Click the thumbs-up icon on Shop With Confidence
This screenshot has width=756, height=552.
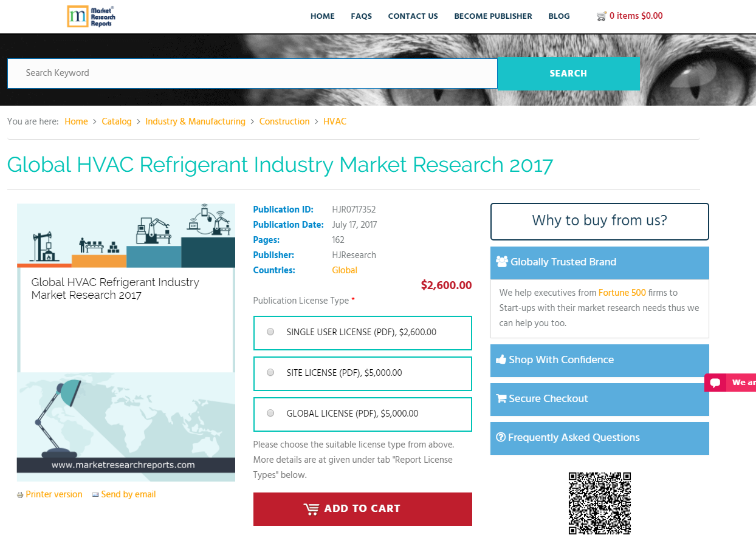pyautogui.click(x=501, y=359)
